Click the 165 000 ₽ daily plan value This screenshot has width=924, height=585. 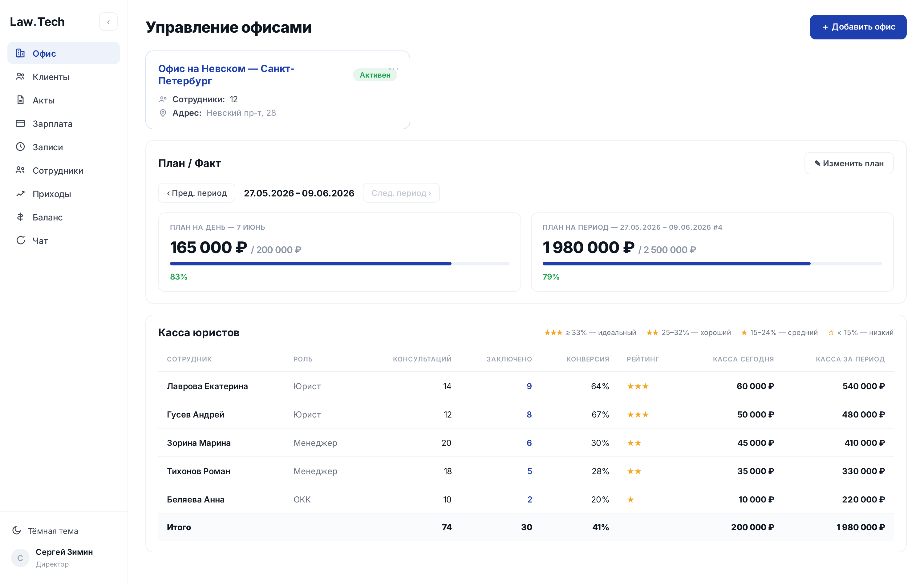[x=208, y=248]
